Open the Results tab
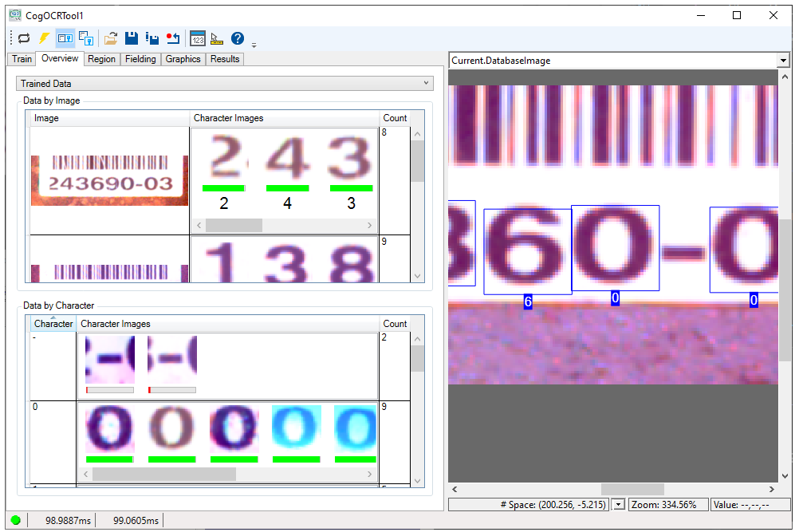This screenshot has width=799, height=532. (224, 58)
